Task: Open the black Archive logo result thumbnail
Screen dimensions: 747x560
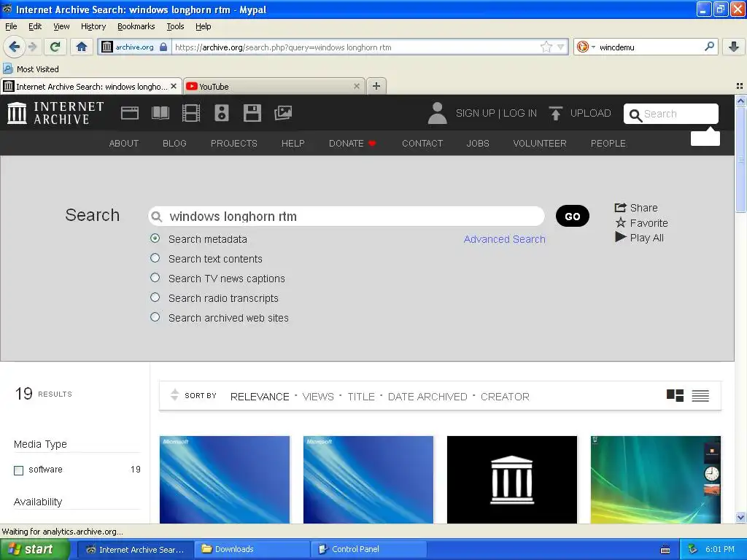Action: (511, 480)
